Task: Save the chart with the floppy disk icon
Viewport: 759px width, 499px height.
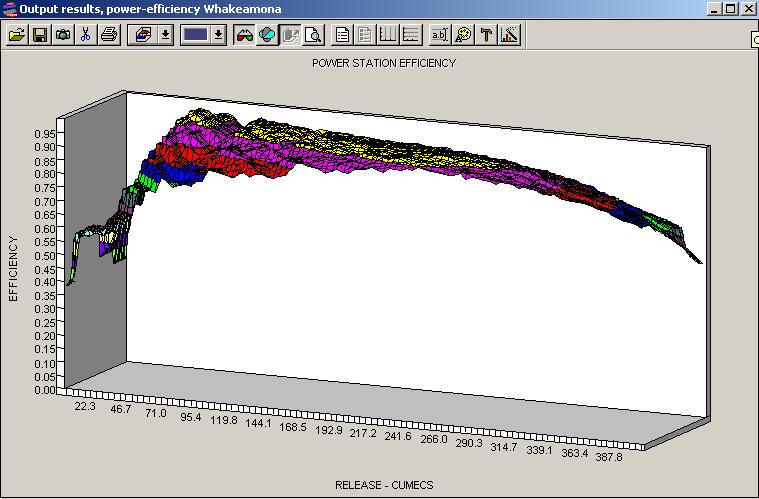Action: 40,35
